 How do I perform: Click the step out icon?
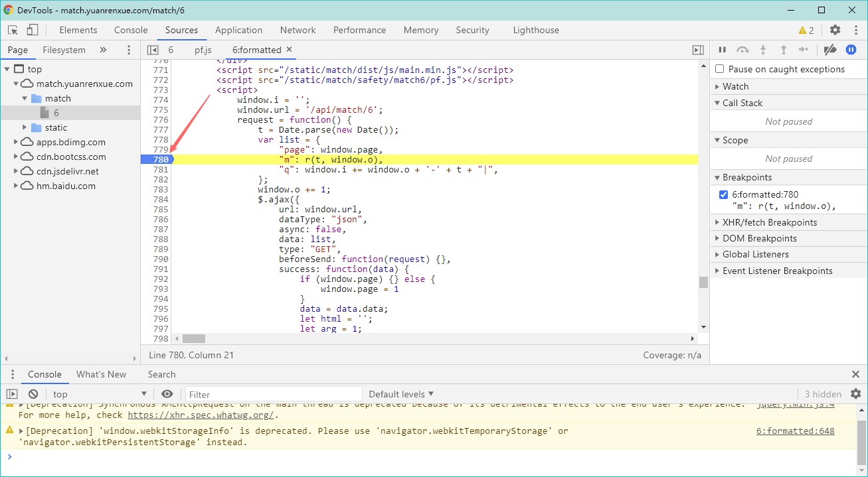pyautogui.click(x=784, y=50)
